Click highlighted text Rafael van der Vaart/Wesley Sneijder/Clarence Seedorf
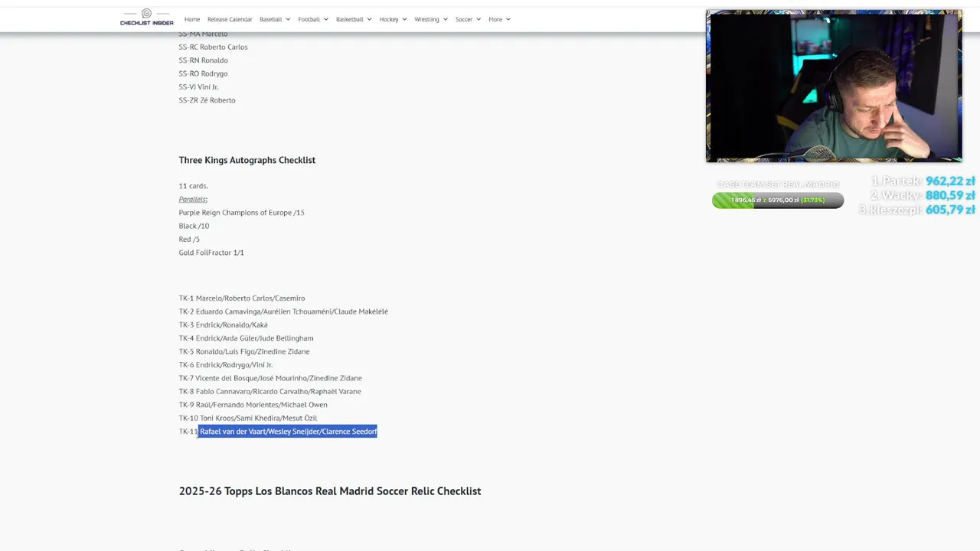Image resolution: width=980 pixels, height=551 pixels. [x=288, y=432]
